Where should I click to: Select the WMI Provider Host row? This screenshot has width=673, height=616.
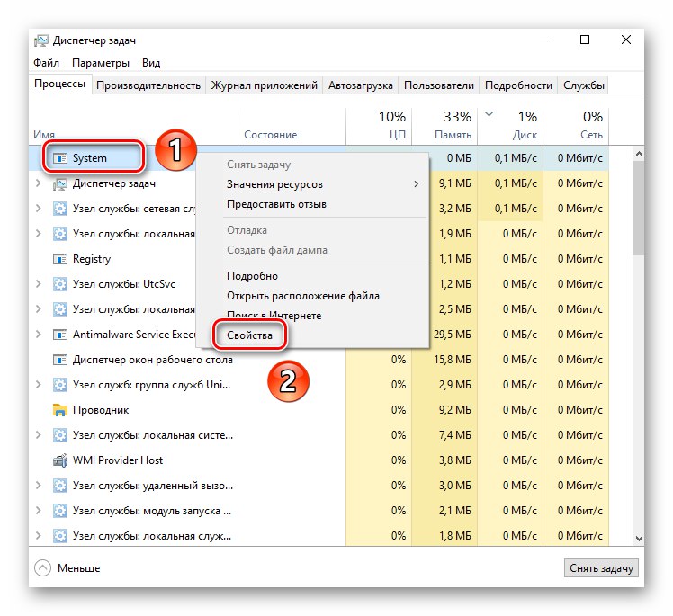pos(319,460)
